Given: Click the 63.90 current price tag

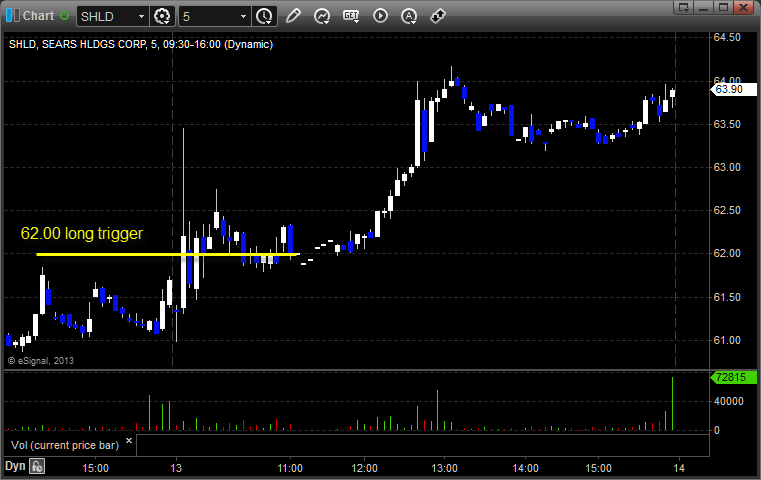Looking at the screenshot, I should [x=733, y=89].
